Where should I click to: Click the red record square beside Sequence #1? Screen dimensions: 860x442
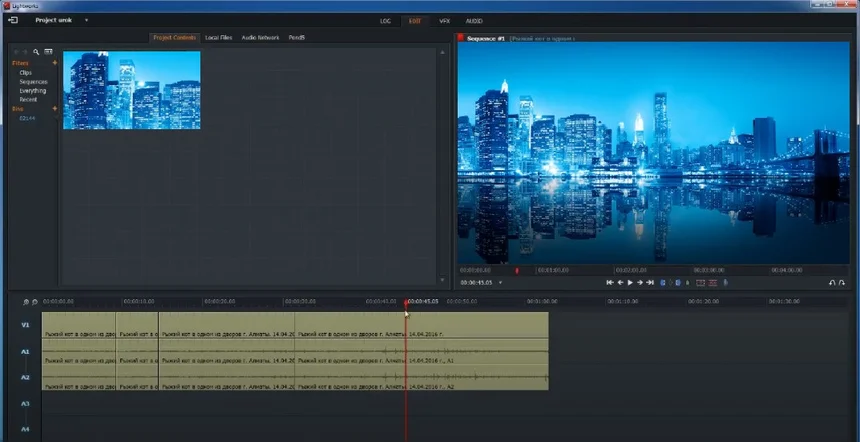[461, 38]
